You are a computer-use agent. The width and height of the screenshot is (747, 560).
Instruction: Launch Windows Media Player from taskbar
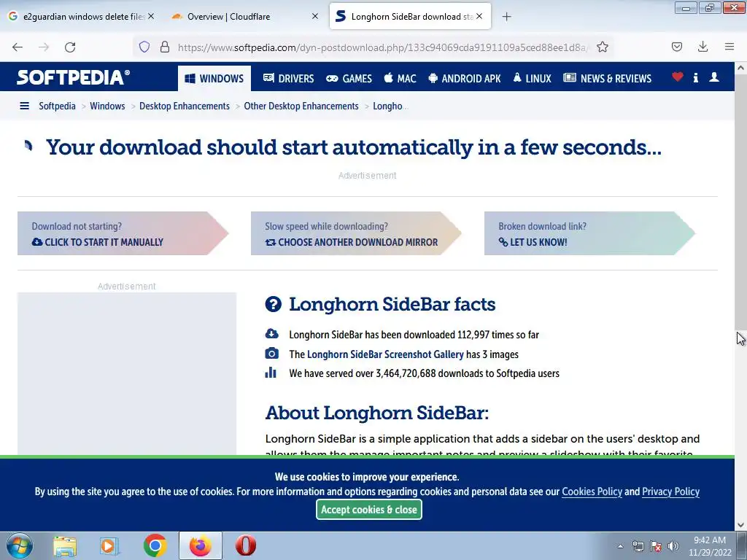[x=109, y=545]
